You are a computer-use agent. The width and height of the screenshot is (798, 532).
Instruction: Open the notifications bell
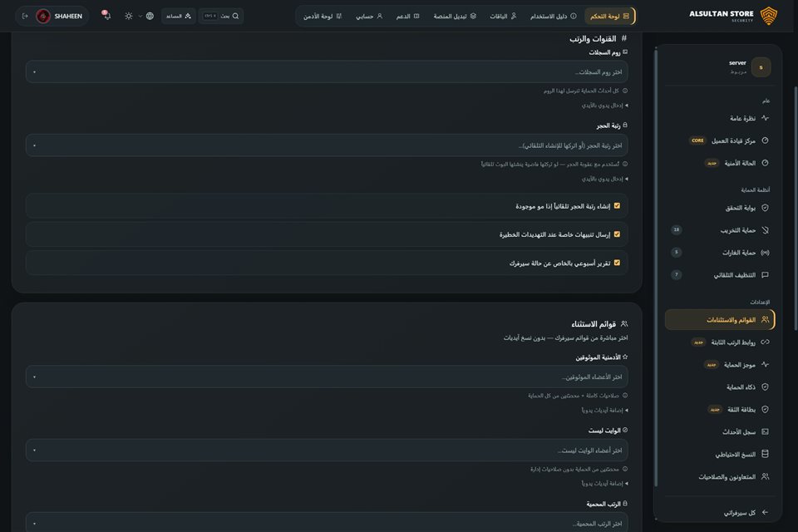[106, 15]
